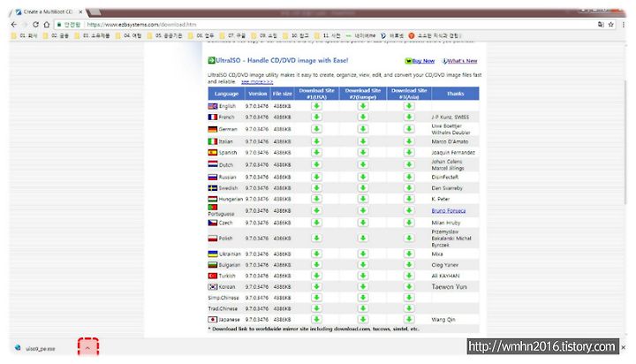Open Bruno Fonseca translator link
Image resolution: width=636 pixels, height=364 pixels.
449,210
